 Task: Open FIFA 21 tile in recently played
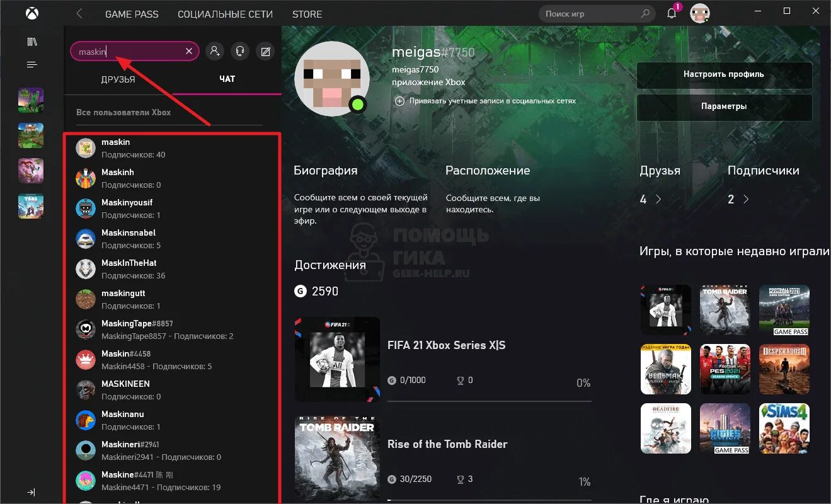click(x=666, y=309)
